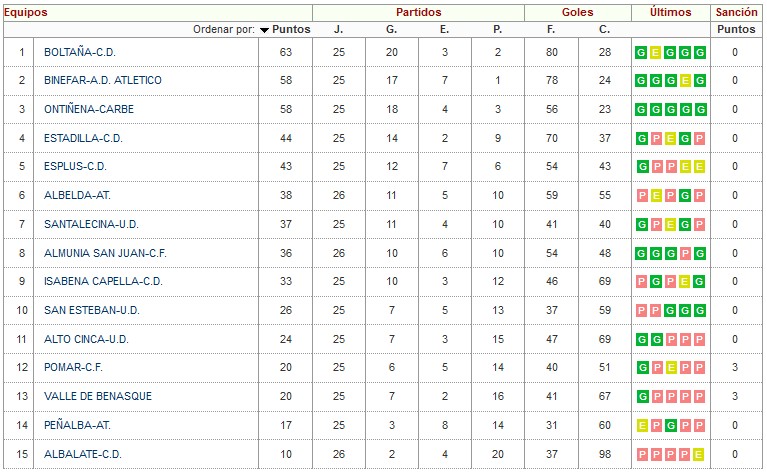Click first yellow E icon for ESPLUS-C.D.
This screenshot has width=767, height=473.
click(x=685, y=167)
